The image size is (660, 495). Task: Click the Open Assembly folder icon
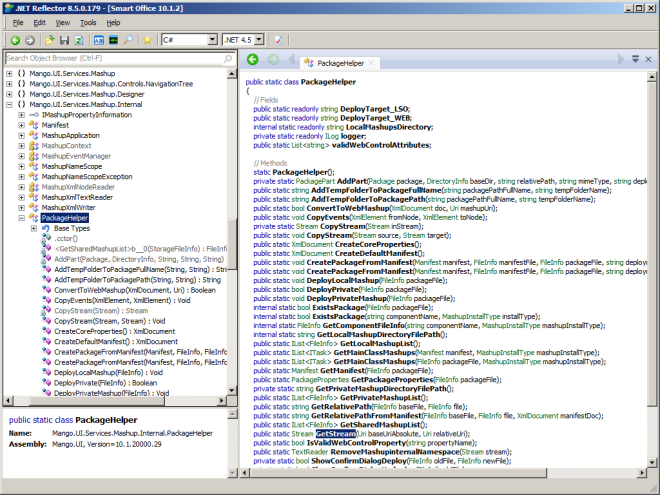pyautogui.click(x=50, y=40)
